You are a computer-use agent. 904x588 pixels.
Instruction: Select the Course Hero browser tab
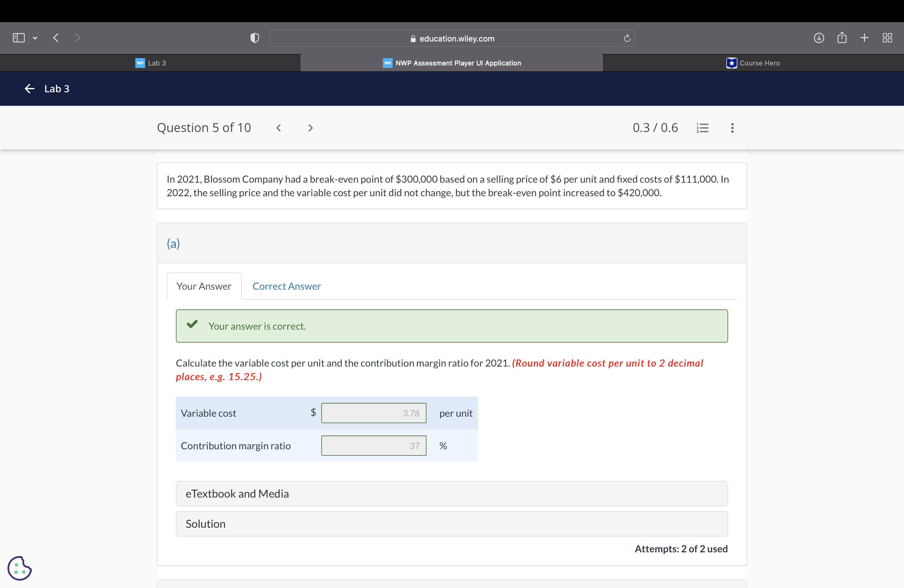(x=754, y=63)
